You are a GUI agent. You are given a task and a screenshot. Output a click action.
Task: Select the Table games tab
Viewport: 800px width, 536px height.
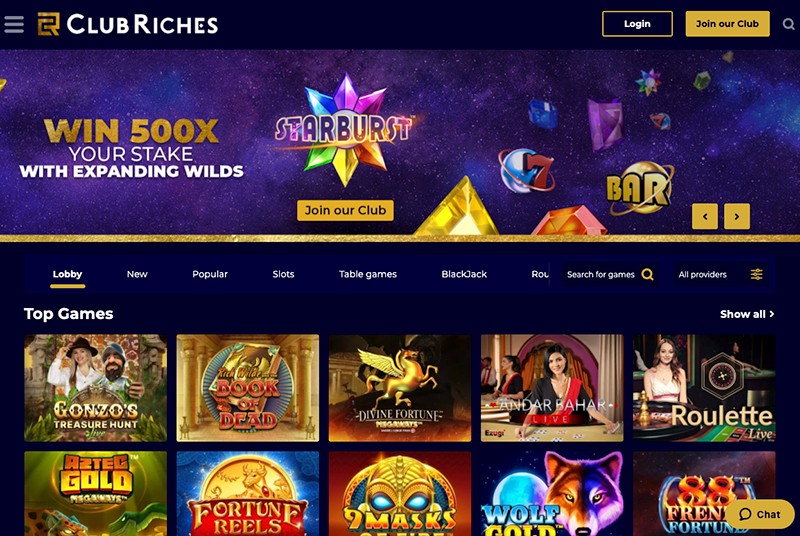[x=368, y=274]
